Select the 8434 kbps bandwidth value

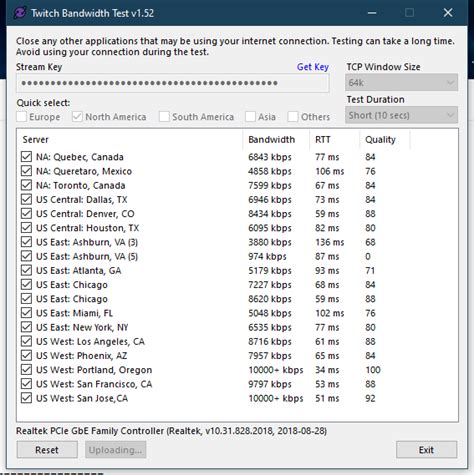(270, 214)
